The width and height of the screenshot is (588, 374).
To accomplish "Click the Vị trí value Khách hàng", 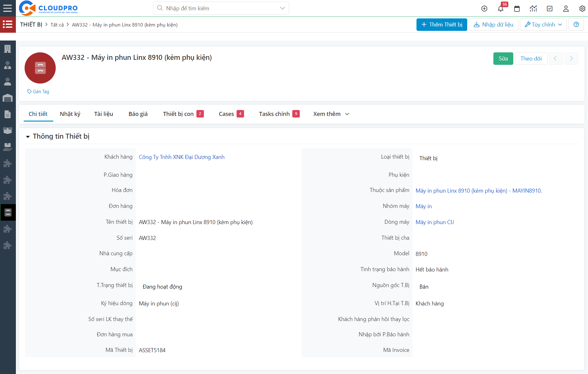I will (x=430, y=304).
